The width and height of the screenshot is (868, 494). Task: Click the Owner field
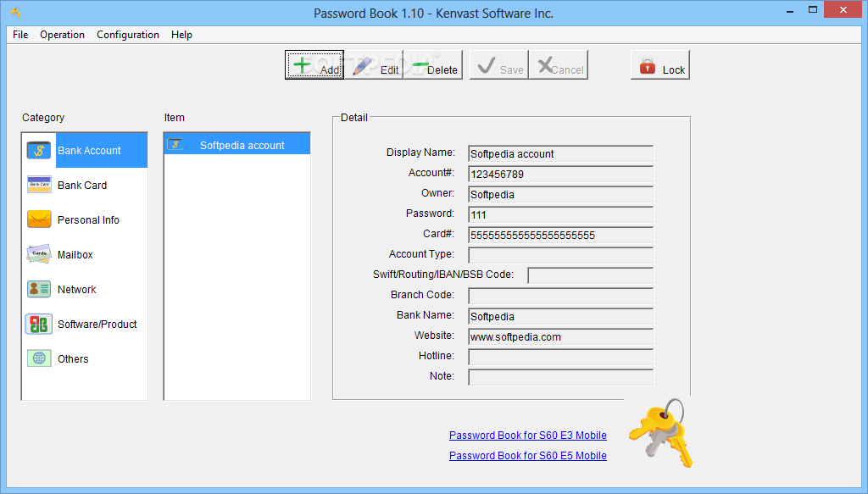click(560, 195)
